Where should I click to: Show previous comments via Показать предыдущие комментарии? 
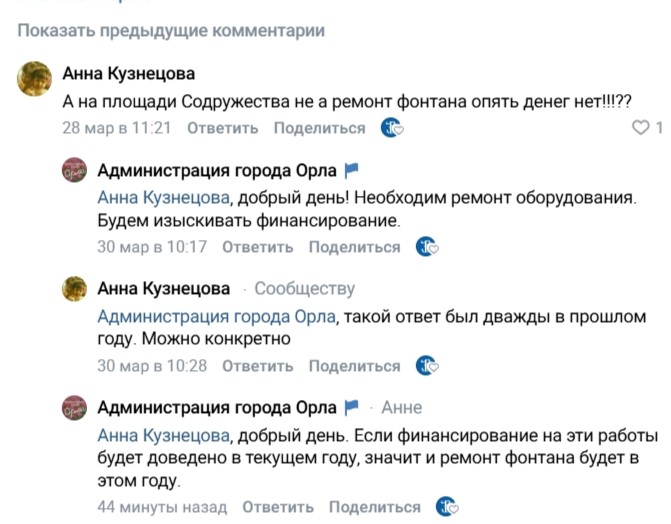pyautogui.click(x=171, y=31)
